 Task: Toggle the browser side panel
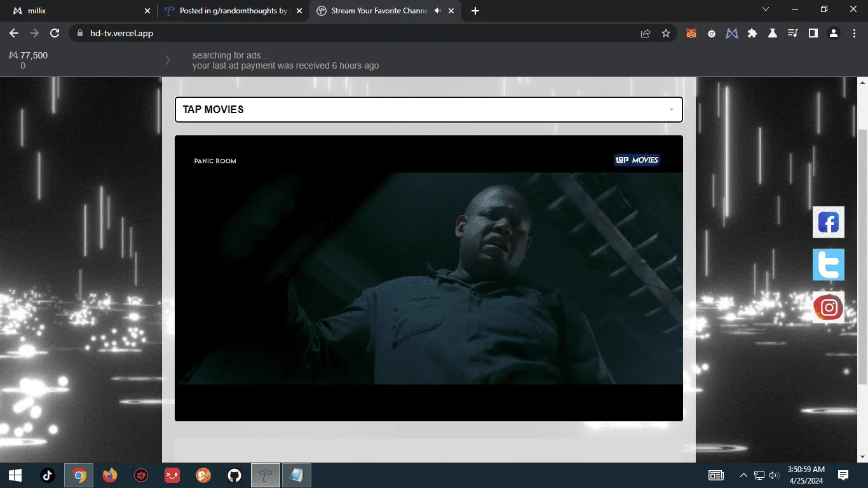click(813, 33)
